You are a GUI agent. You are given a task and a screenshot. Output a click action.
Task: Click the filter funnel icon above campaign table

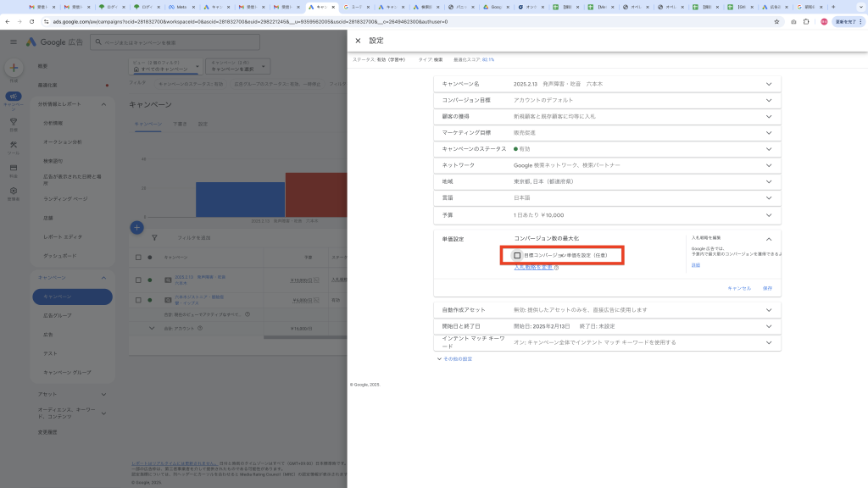154,238
